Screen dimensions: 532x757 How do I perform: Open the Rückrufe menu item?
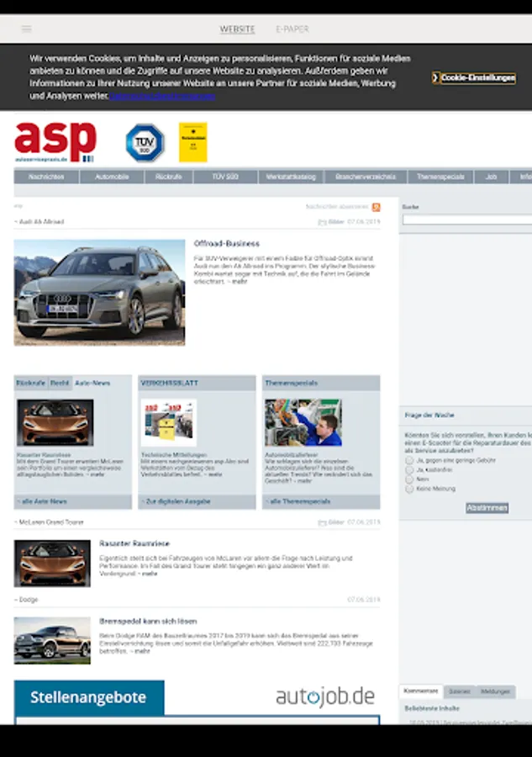[169, 177]
